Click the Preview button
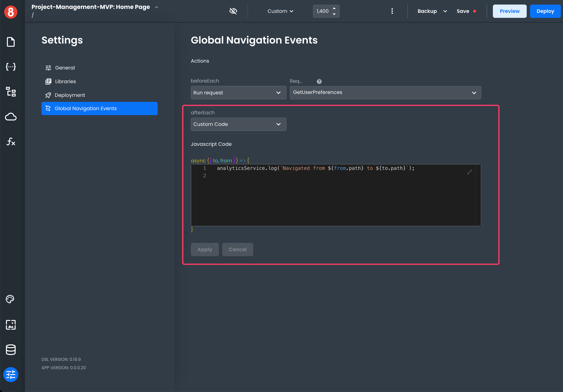The height and width of the screenshot is (392, 563). click(509, 11)
